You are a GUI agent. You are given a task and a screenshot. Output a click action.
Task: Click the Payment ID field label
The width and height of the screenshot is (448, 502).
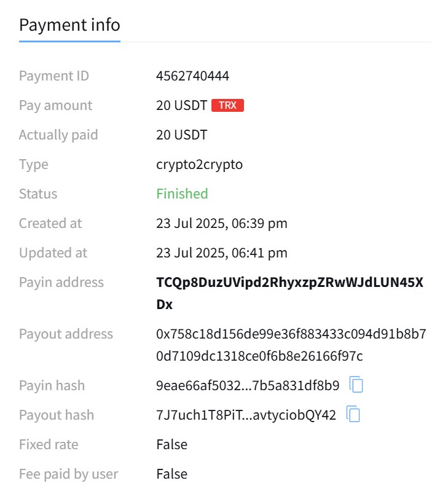tap(54, 76)
